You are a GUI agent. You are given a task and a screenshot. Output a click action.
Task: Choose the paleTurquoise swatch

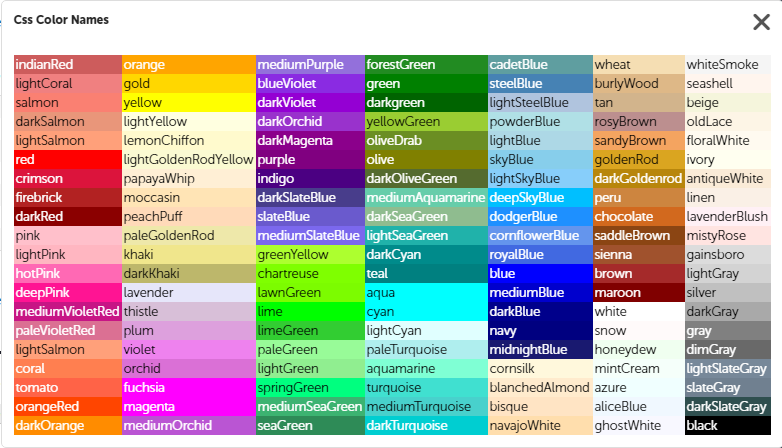pos(426,349)
